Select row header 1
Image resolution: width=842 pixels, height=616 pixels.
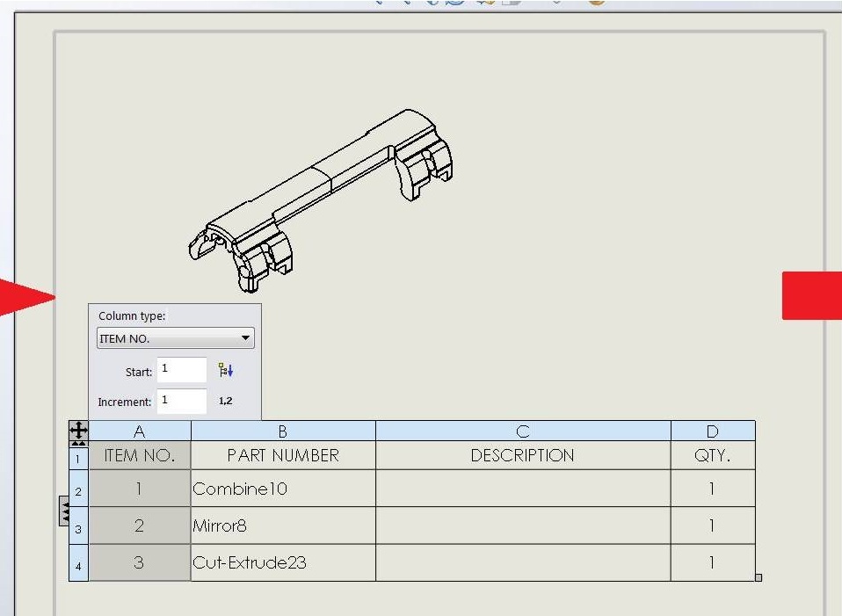tap(78, 458)
